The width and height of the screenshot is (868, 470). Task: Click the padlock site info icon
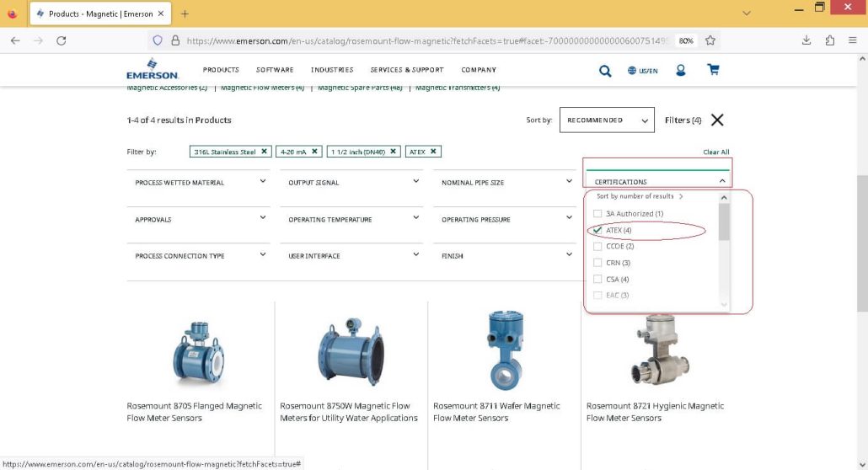pos(175,40)
